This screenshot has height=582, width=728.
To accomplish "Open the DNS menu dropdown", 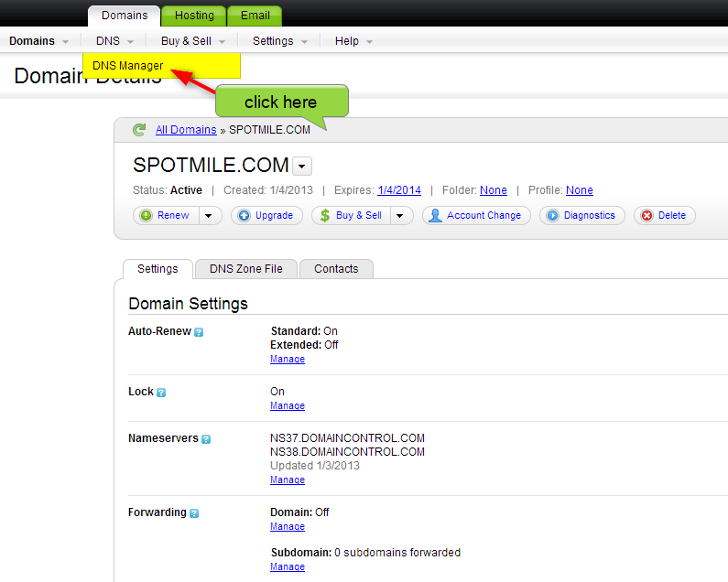I will point(114,41).
